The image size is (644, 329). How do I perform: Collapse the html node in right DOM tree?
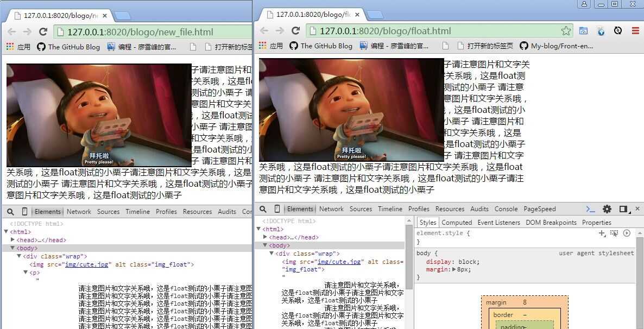pos(258,229)
